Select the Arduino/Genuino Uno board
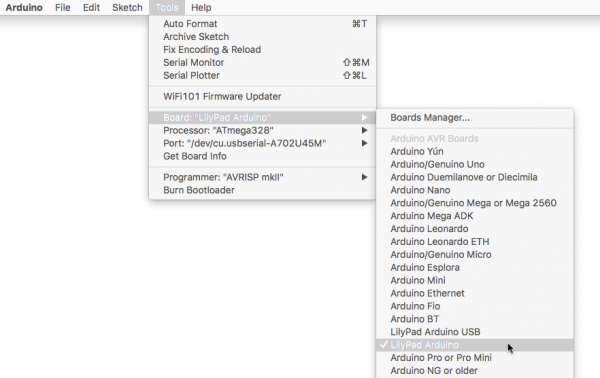This screenshot has height=378, width=600. 474,165
